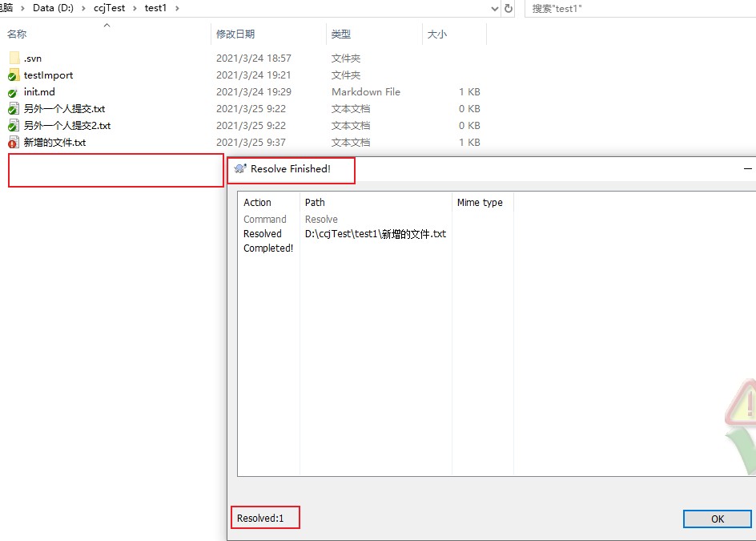Screen dimensions: 756x541
Task: Click the Action column header
Action: click(x=257, y=203)
